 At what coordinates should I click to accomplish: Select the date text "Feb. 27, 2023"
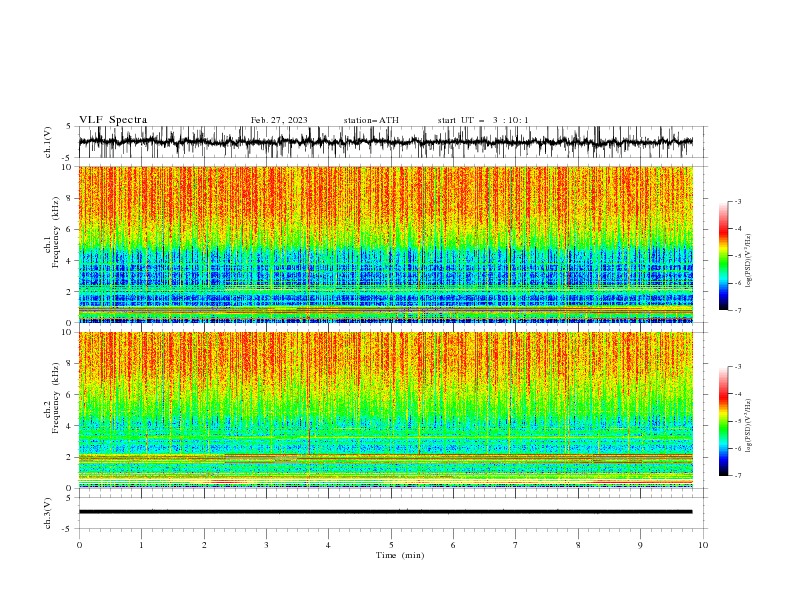click(279, 120)
